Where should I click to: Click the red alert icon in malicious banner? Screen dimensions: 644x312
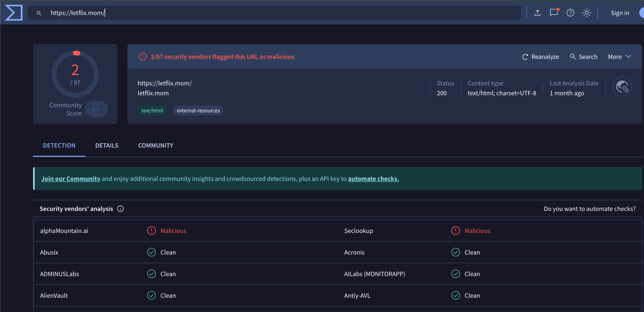[x=142, y=57]
